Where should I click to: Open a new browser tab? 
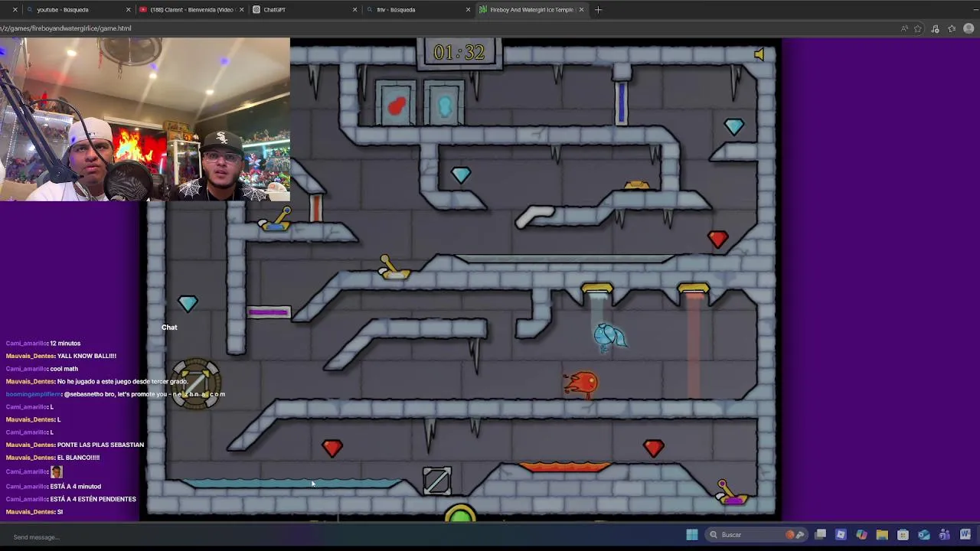tap(598, 9)
